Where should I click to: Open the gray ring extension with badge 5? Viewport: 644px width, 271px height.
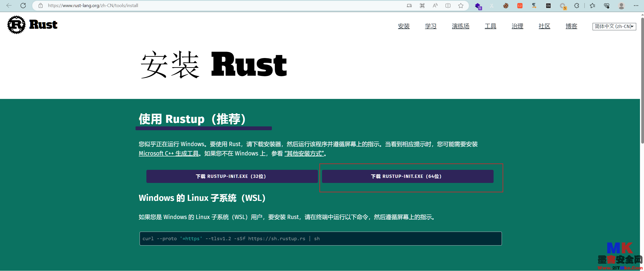click(563, 6)
